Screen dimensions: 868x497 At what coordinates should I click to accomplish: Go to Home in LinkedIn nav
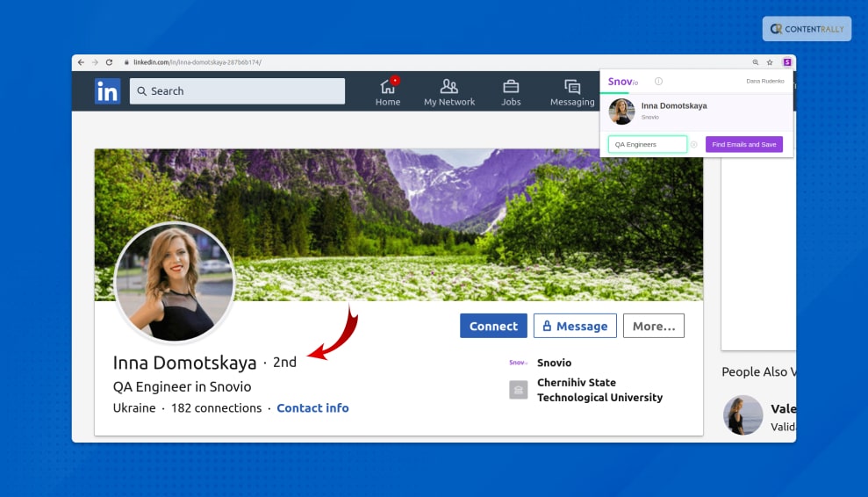click(x=388, y=92)
